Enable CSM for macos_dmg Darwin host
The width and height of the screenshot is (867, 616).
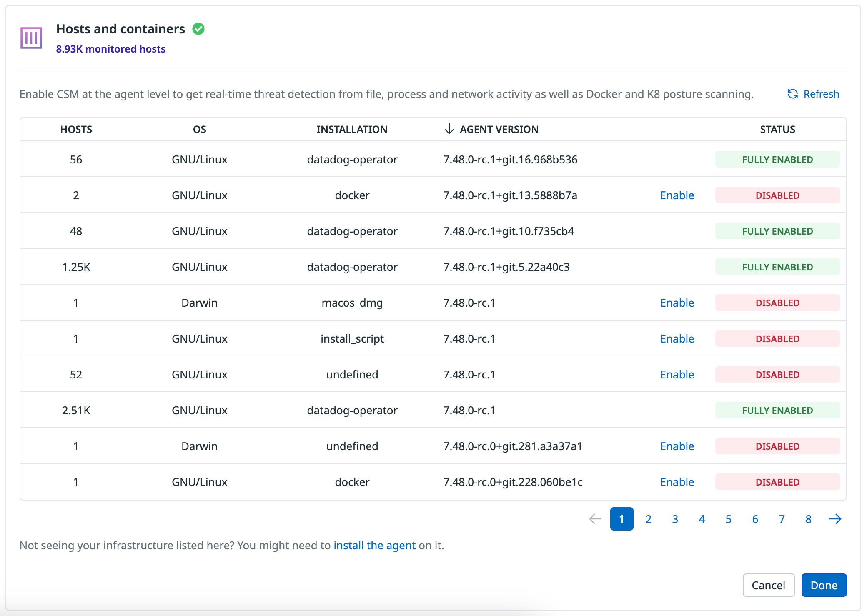[677, 303]
